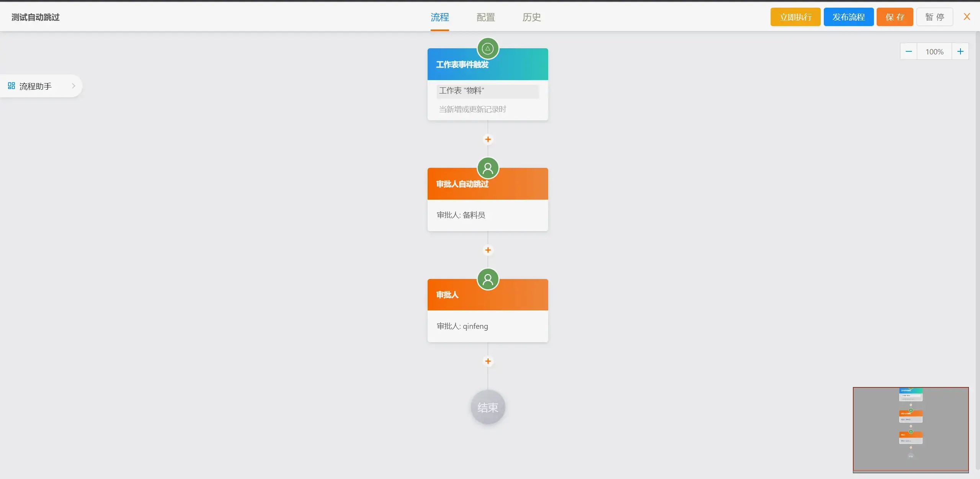Click the 审批人自动跳过 node card

487,194
